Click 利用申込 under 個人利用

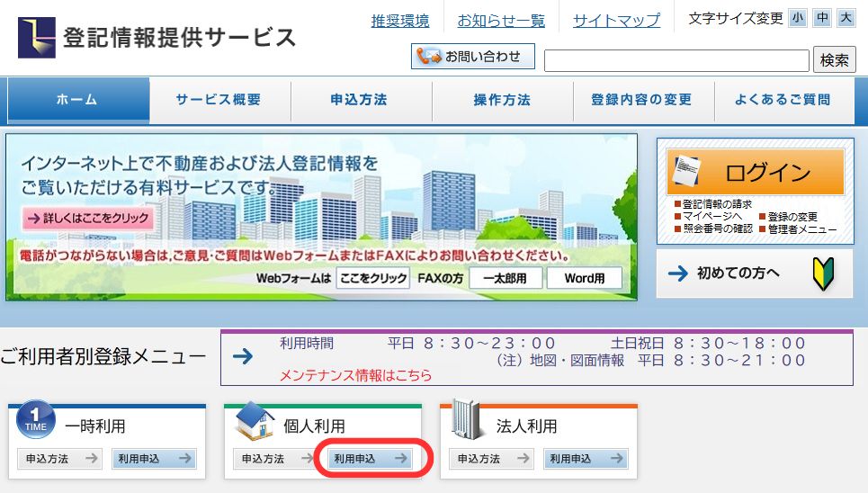pos(369,459)
